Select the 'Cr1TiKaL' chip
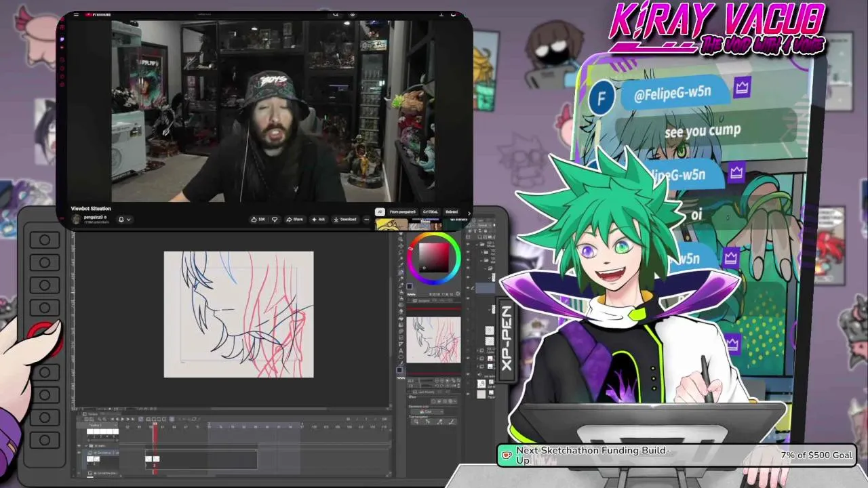868x488 pixels. click(431, 211)
